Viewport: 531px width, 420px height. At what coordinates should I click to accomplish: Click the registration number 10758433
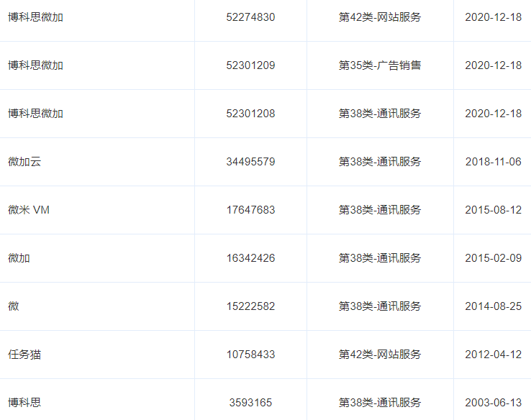[250, 355]
